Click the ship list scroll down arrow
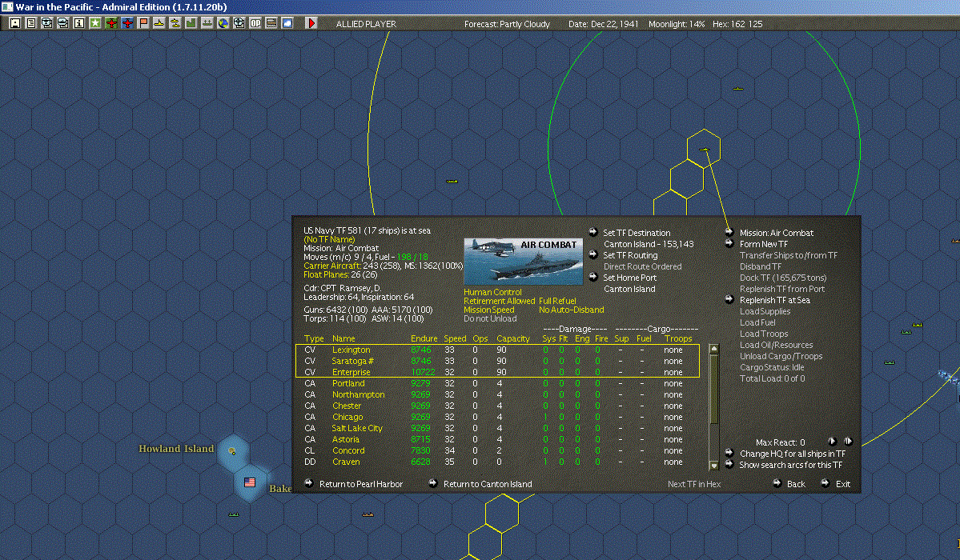The height and width of the screenshot is (560, 960). click(x=713, y=465)
